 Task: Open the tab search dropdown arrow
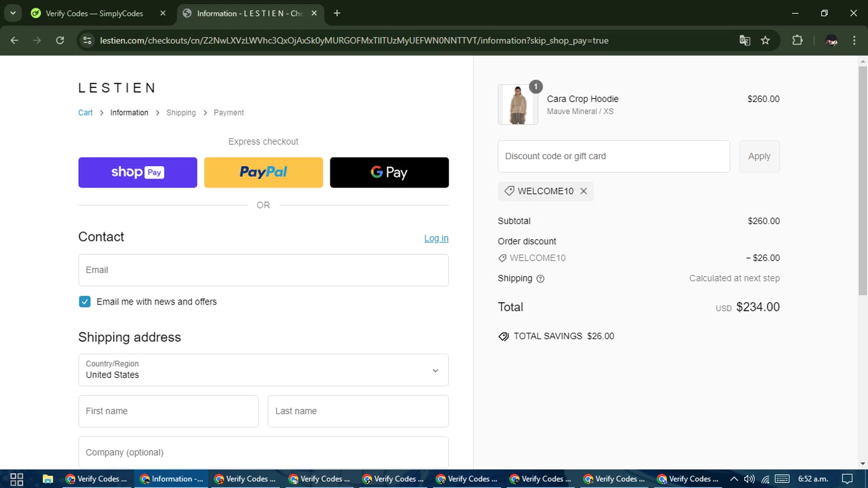(x=13, y=13)
